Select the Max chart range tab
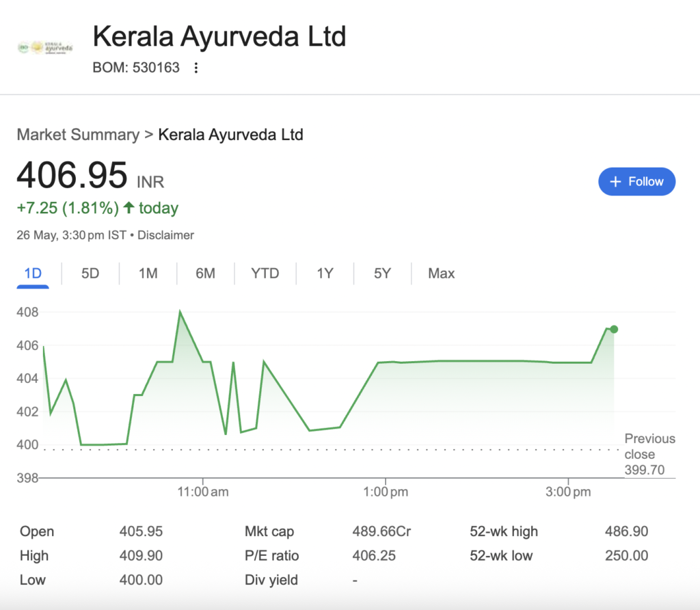 pyautogui.click(x=441, y=274)
